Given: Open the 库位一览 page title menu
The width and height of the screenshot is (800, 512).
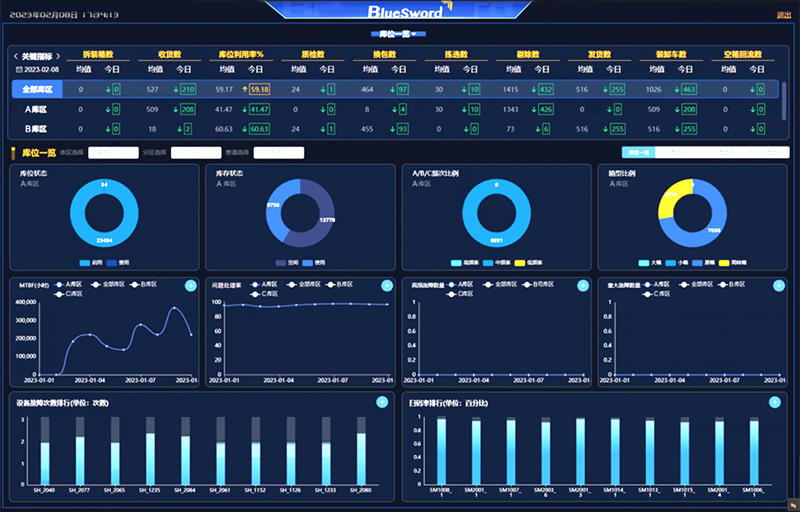Looking at the screenshot, I should [399, 34].
